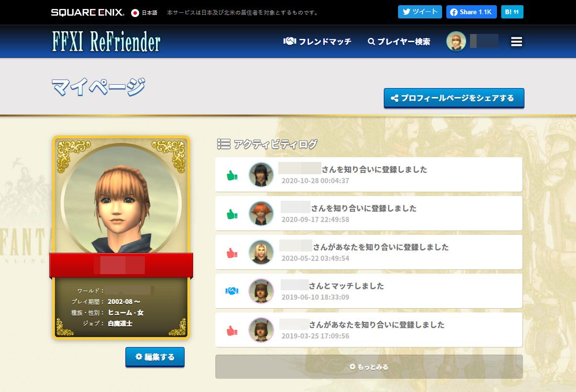The image size is (576, 392).
Task: Click プロフィールページをシェアする button
Action: coord(454,98)
